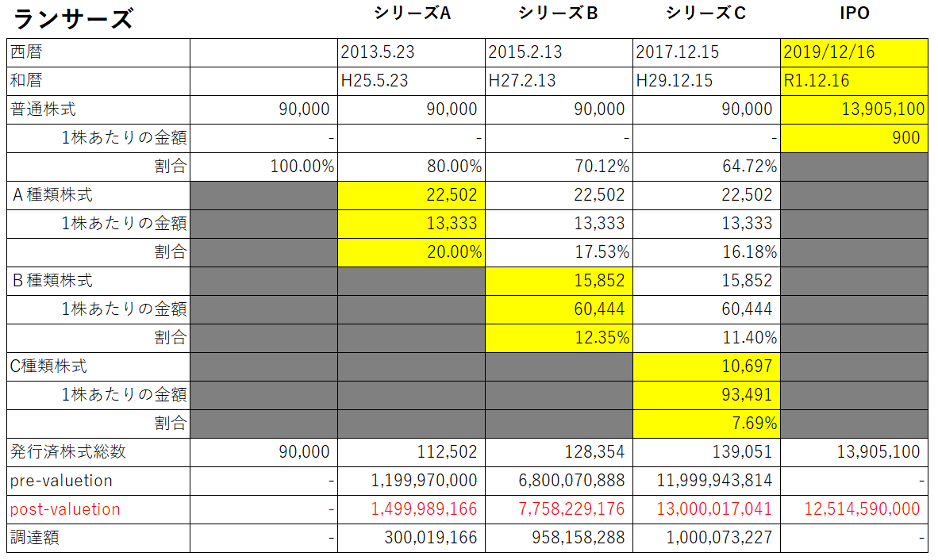938x560 pixels.
Task: Select the 調達額 value 958,158,288
Action: point(559,538)
